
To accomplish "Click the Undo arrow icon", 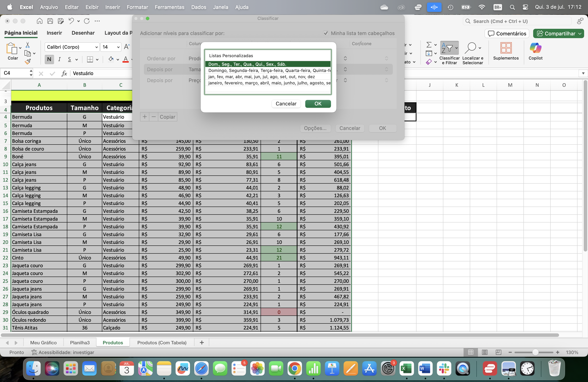I will [x=71, y=21].
